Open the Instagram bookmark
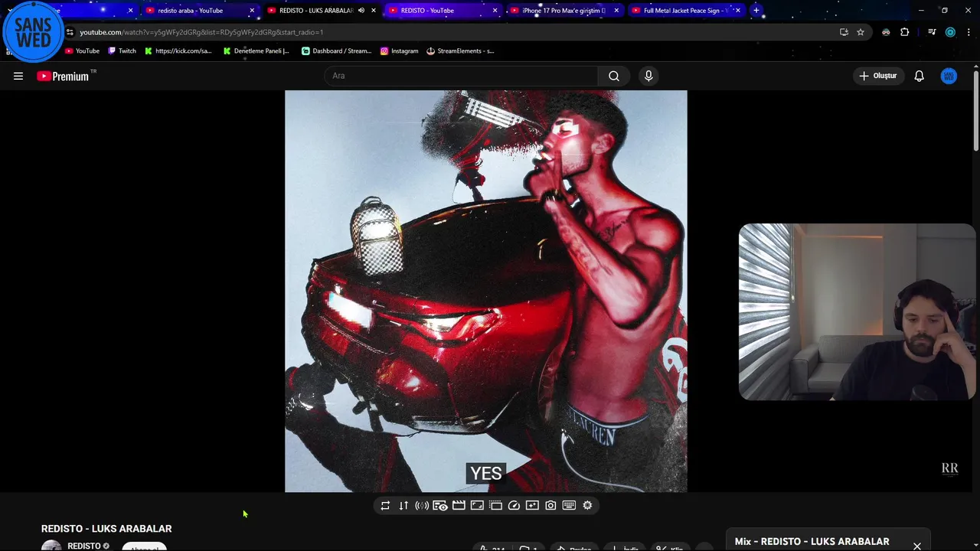980x551 pixels. (399, 51)
